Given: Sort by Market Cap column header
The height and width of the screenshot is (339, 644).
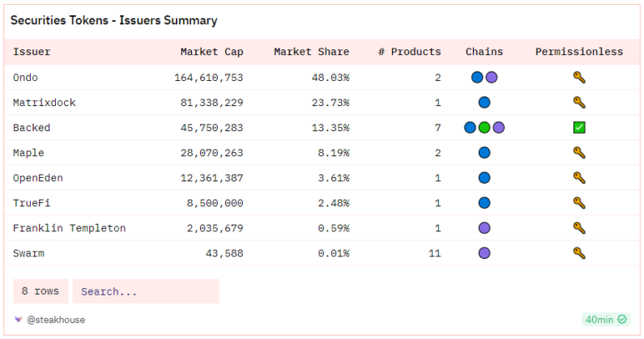Looking at the screenshot, I should (211, 52).
